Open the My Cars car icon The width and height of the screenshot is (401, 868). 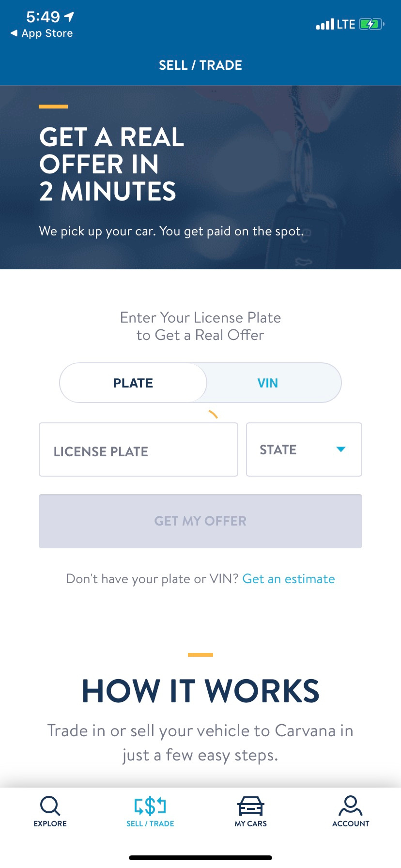coord(250,806)
